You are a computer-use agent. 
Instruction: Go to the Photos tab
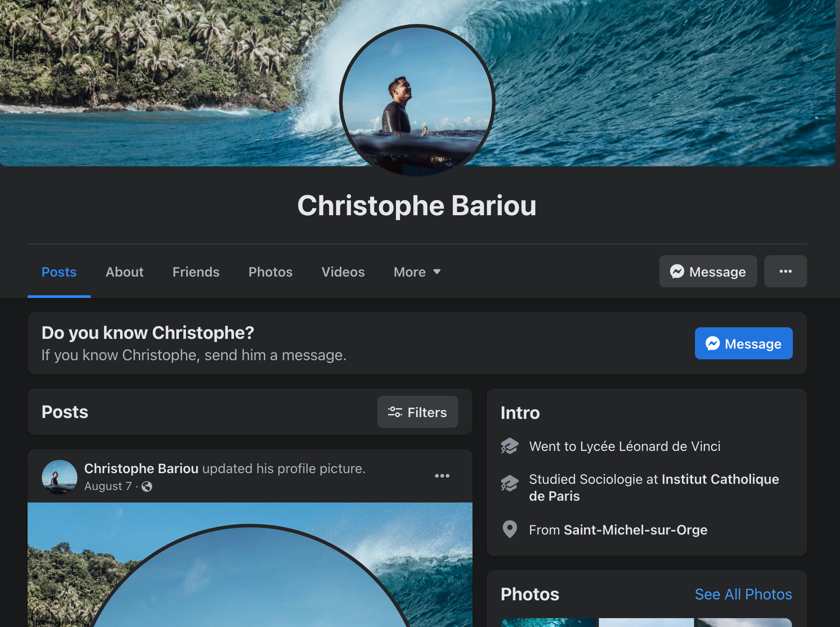click(271, 272)
